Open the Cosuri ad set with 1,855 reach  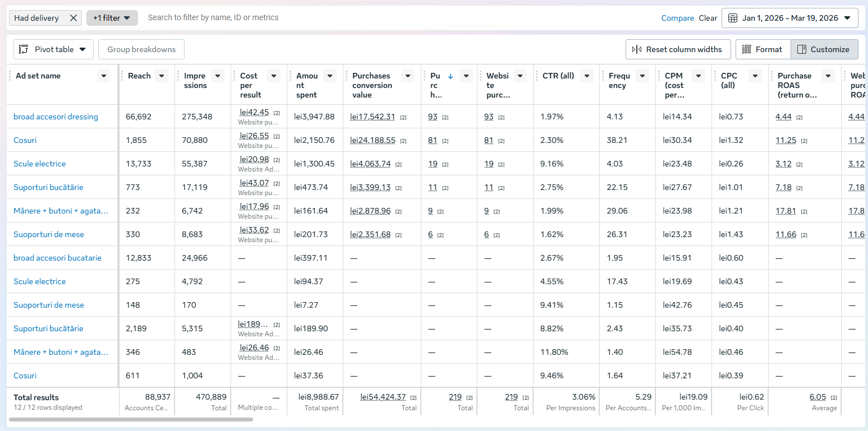(25, 140)
